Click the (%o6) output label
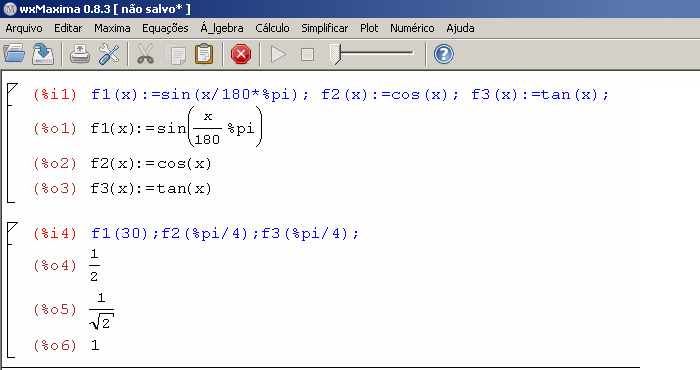The image size is (700, 370). point(55,345)
